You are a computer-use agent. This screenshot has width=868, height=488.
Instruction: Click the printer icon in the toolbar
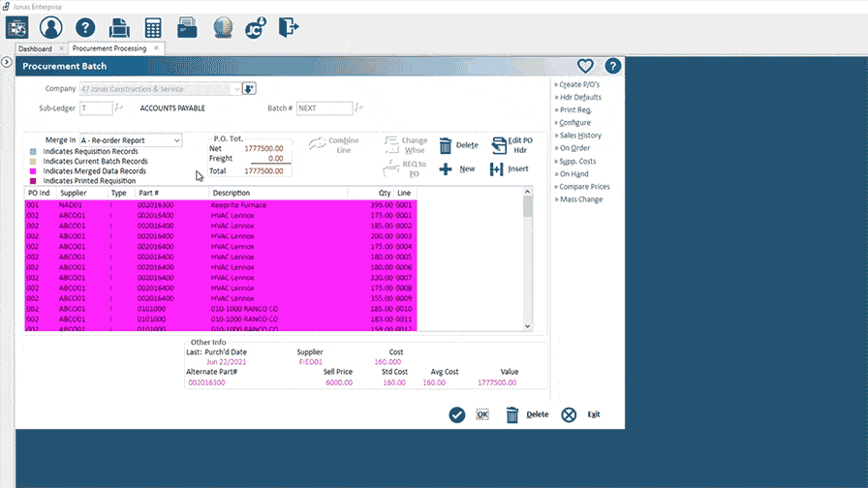(x=119, y=28)
